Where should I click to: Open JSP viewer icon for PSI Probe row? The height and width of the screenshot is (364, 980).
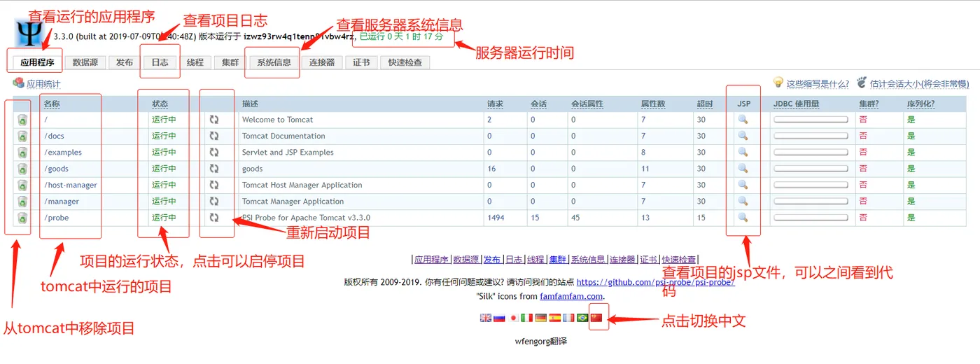[x=743, y=218]
